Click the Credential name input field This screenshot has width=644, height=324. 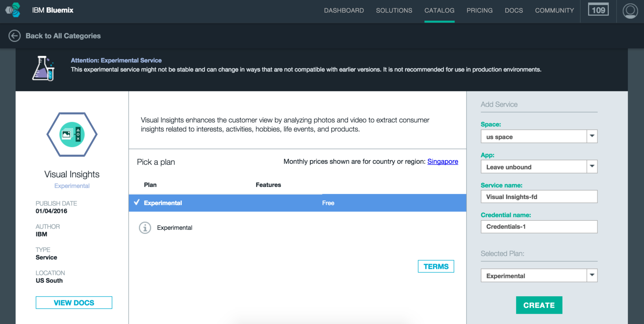point(539,226)
